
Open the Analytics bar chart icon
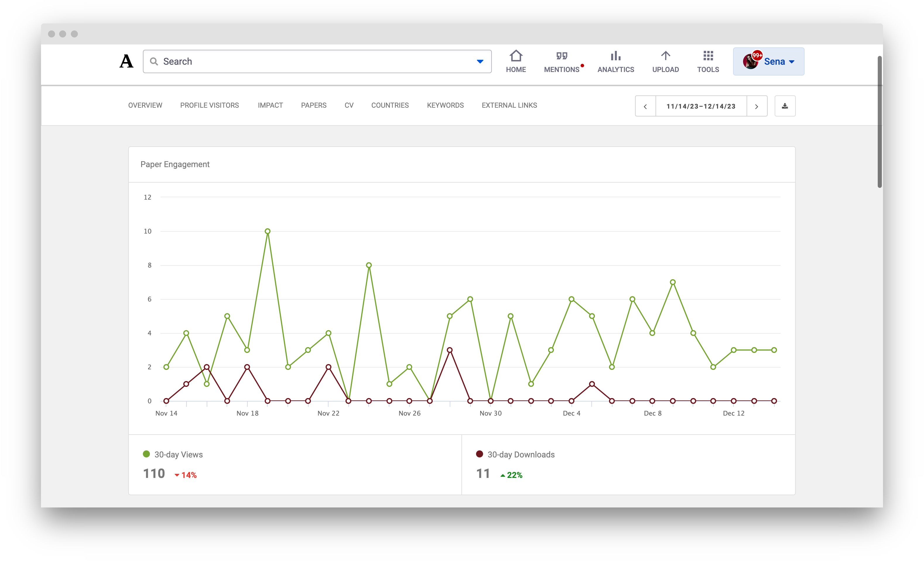615,56
